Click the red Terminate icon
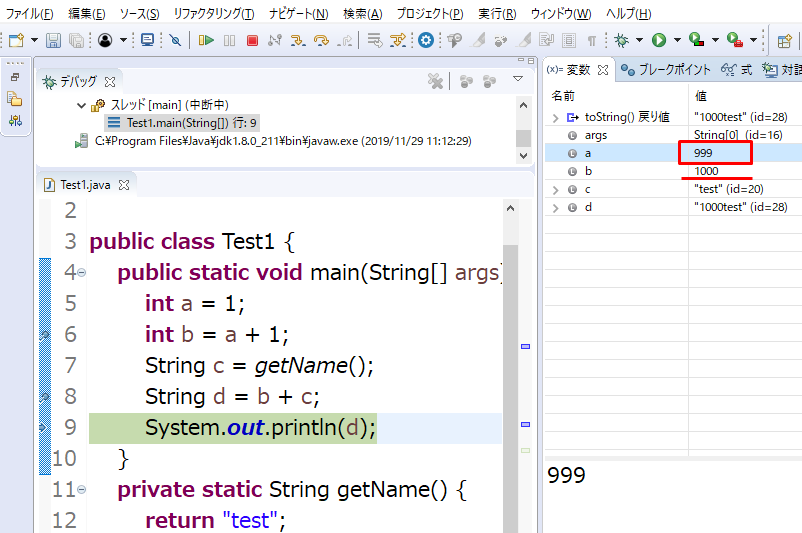The width and height of the screenshot is (802, 533). click(252, 40)
